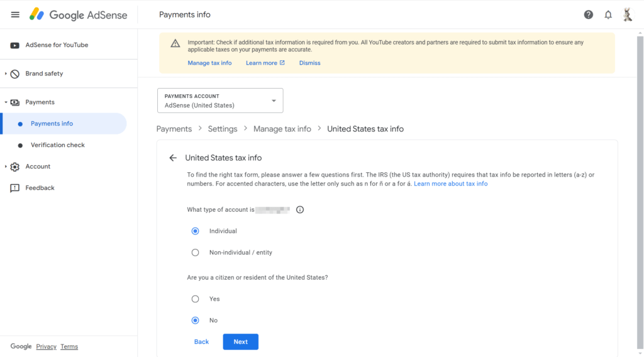Click the warning triangle icon in the banner
Viewport: 644px width, 357px height.
[175, 43]
